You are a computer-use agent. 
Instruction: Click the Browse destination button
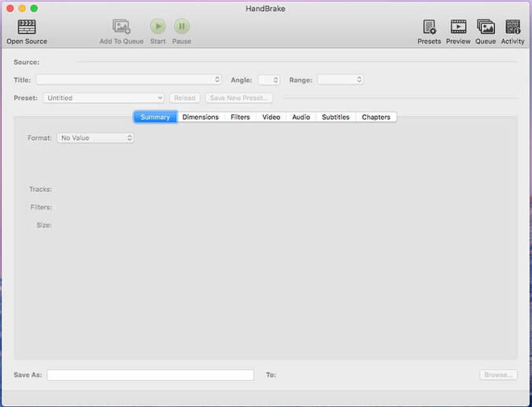tap(498, 375)
